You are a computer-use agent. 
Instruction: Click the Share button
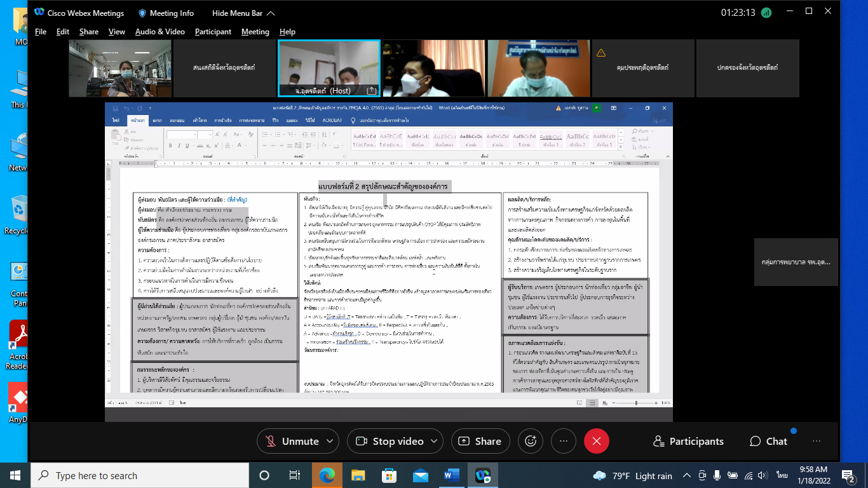[480, 441]
